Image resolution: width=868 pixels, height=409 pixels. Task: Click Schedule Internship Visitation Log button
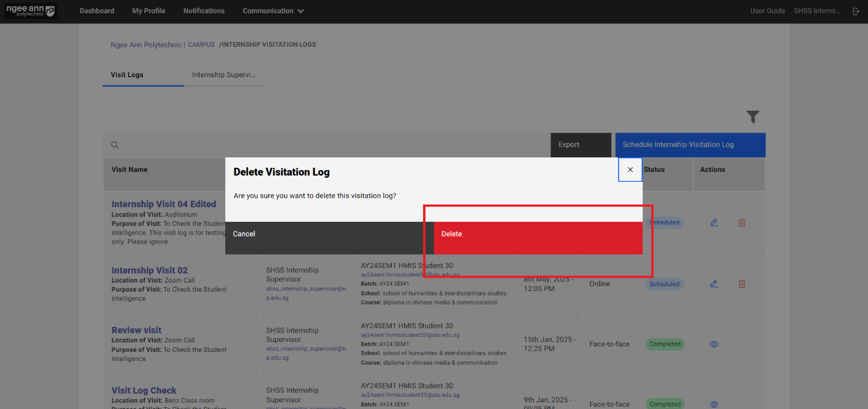pyautogui.click(x=690, y=145)
